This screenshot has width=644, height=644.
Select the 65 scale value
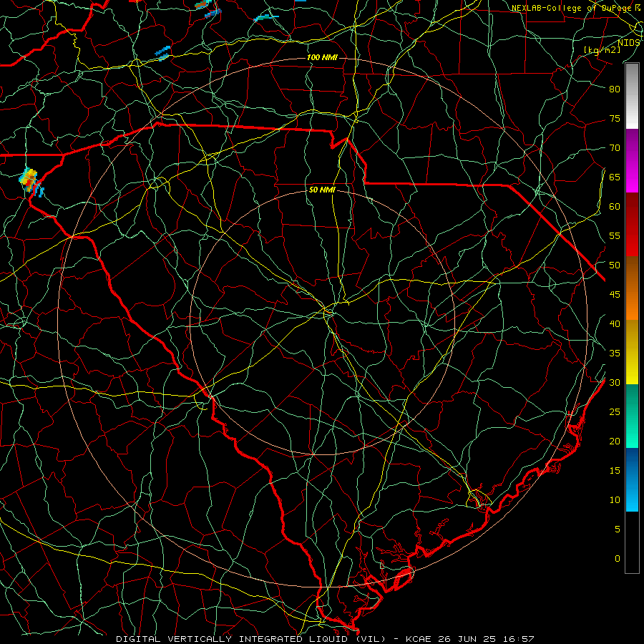point(615,177)
